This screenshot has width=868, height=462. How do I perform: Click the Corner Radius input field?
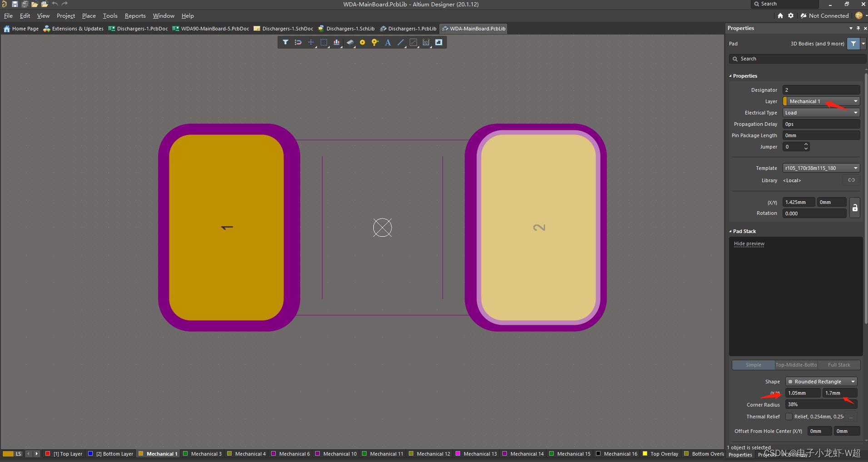[x=821, y=404]
